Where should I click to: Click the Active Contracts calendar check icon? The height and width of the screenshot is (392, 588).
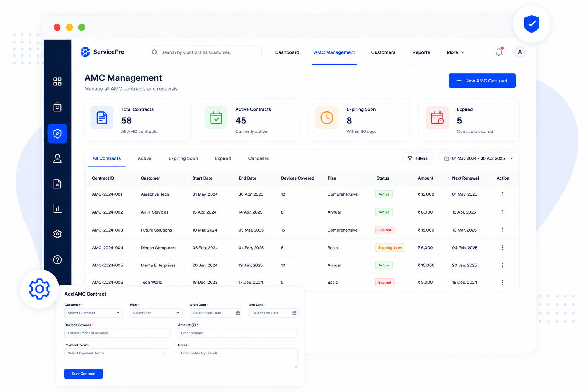pyautogui.click(x=216, y=118)
